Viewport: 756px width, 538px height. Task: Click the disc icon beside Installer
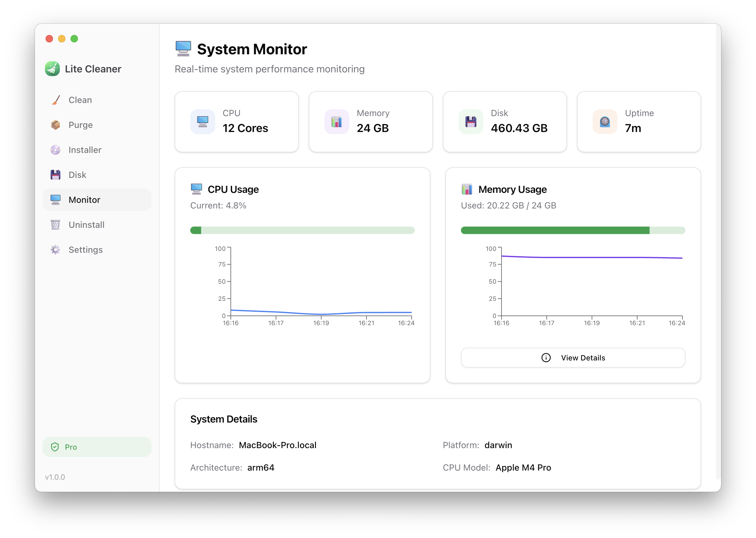[56, 150]
